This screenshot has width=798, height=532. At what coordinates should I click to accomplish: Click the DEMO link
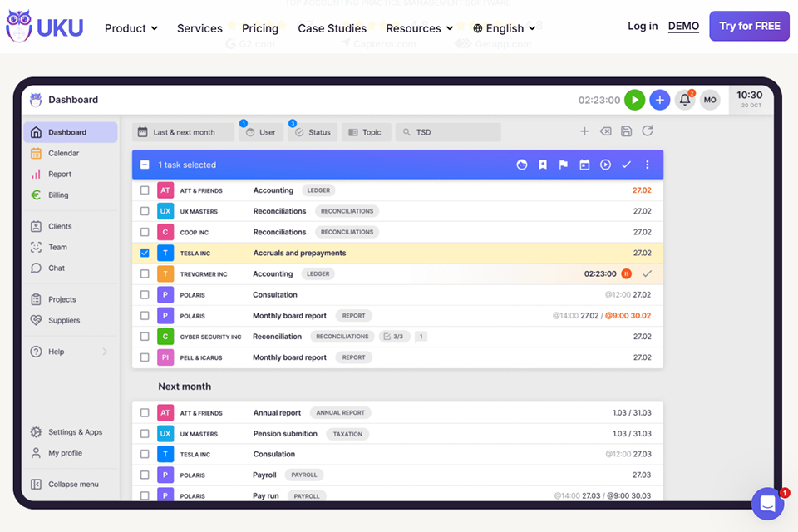pos(683,26)
